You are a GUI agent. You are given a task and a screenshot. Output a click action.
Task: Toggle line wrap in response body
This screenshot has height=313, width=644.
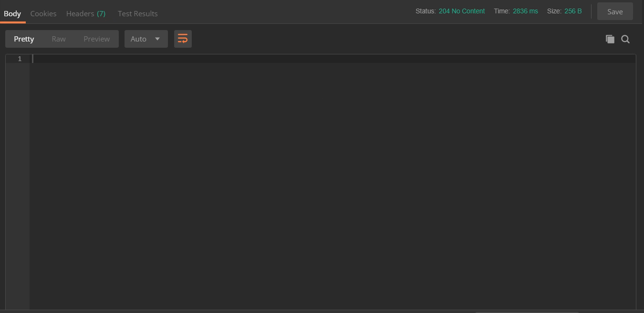[x=183, y=39]
